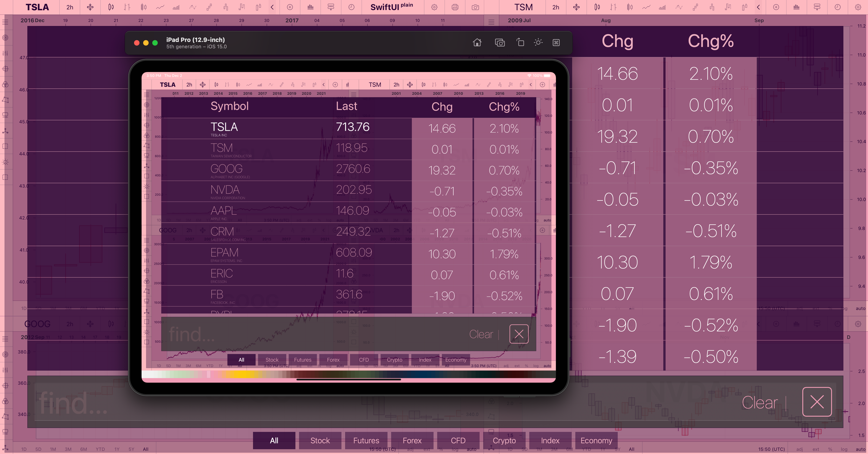
Task: Select line chart style in the TSLA toolbar
Action: point(160,7)
